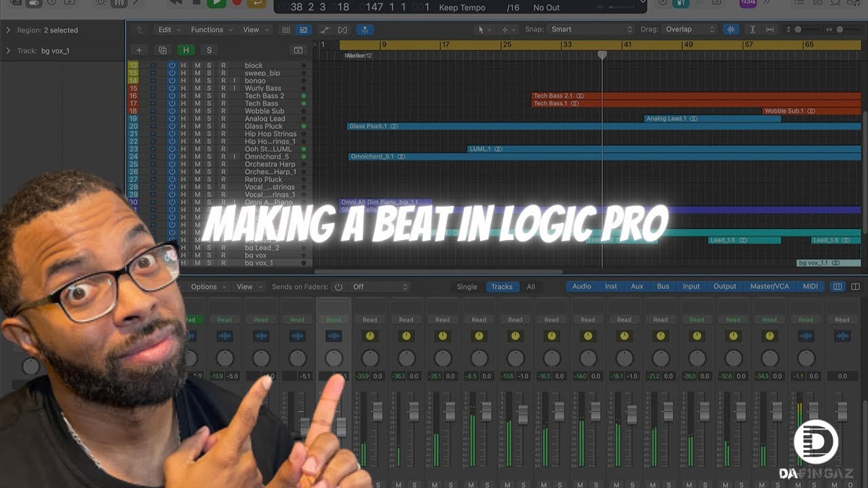Open the secondary command-click tool menu
868x488 pixels.
click(x=508, y=30)
